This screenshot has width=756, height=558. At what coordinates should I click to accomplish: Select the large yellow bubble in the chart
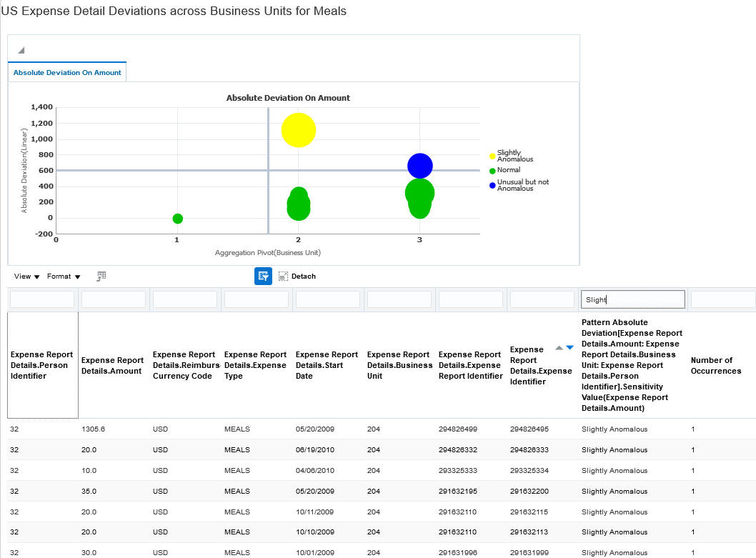[298, 130]
